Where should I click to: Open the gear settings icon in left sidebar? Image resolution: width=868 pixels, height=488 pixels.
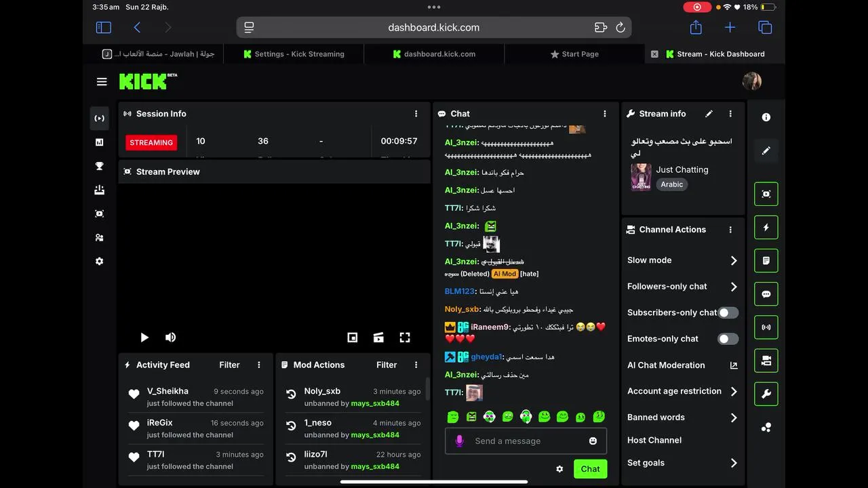pyautogui.click(x=100, y=261)
